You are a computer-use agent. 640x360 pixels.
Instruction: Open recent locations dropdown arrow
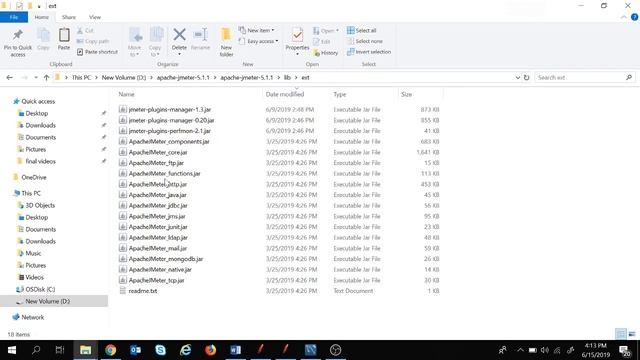pos(36,78)
